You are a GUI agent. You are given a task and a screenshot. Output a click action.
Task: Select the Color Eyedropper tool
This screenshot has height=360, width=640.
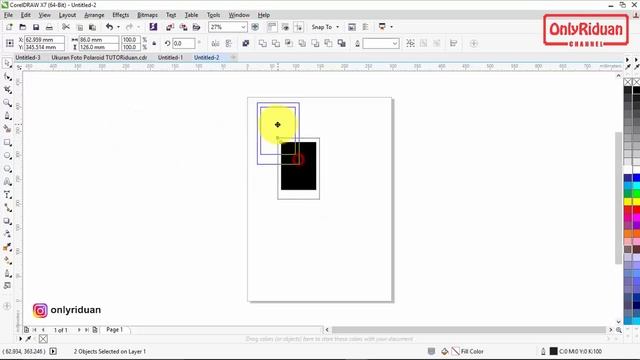[7, 247]
